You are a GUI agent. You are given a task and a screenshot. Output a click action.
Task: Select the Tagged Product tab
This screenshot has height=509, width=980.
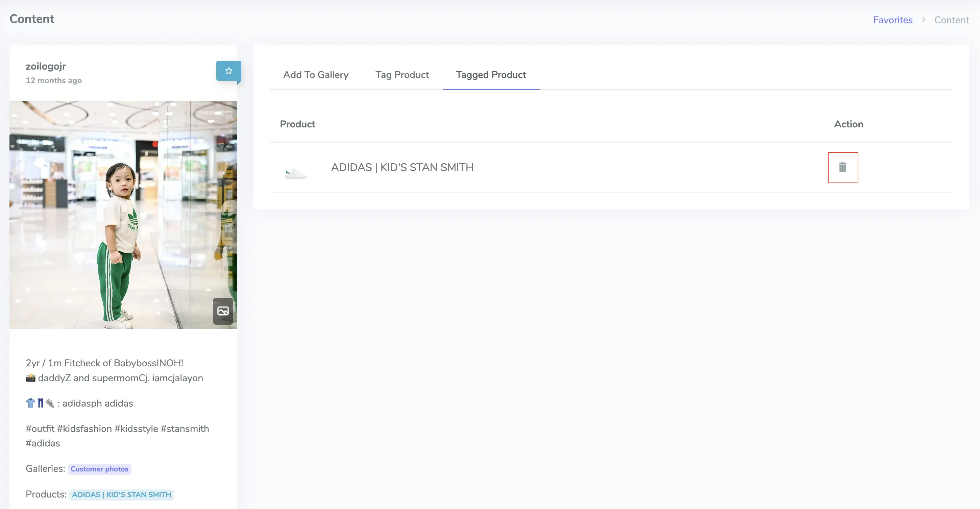click(x=491, y=75)
